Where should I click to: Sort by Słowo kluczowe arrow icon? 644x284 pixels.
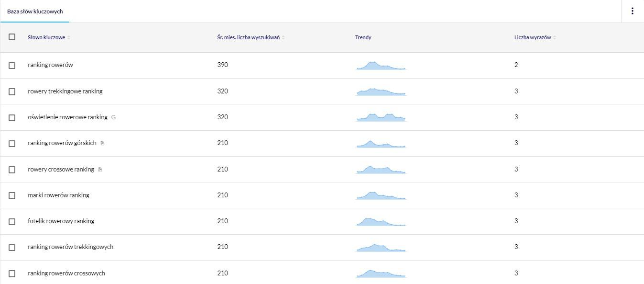click(69, 37)
